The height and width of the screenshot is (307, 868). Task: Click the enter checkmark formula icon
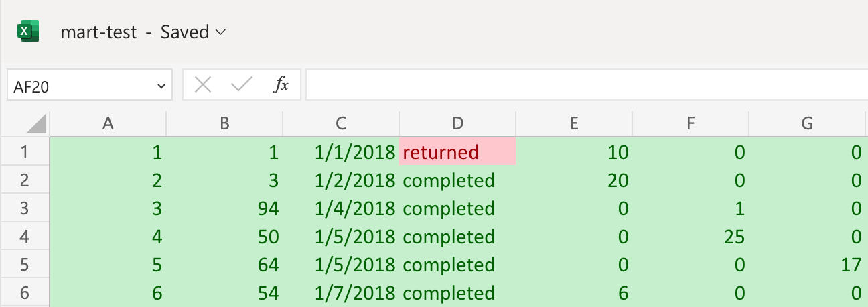pos(241,84)
